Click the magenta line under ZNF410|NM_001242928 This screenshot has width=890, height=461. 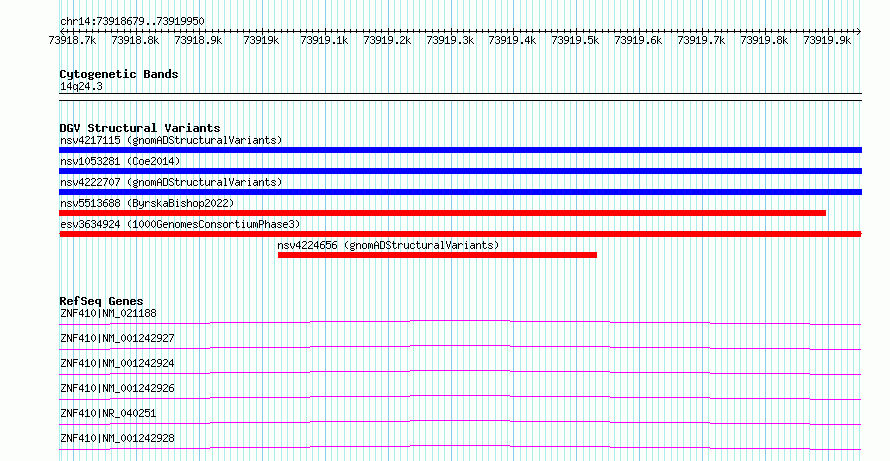[x=460, y=447]
